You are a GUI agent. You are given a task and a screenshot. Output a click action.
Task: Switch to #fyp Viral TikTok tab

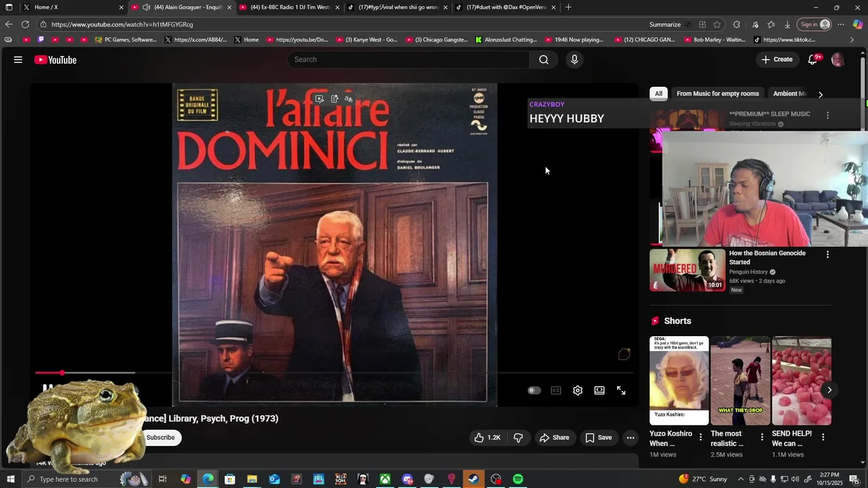(x=398, y=7)
